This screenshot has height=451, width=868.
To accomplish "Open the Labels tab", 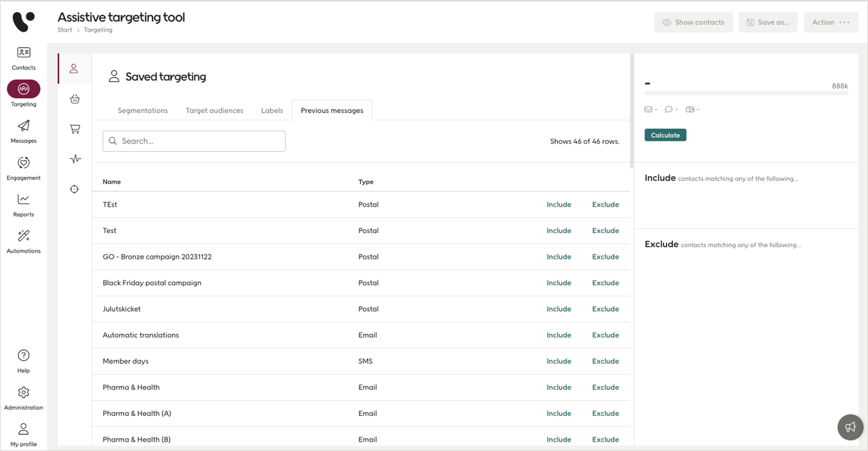I will (272, 110).
